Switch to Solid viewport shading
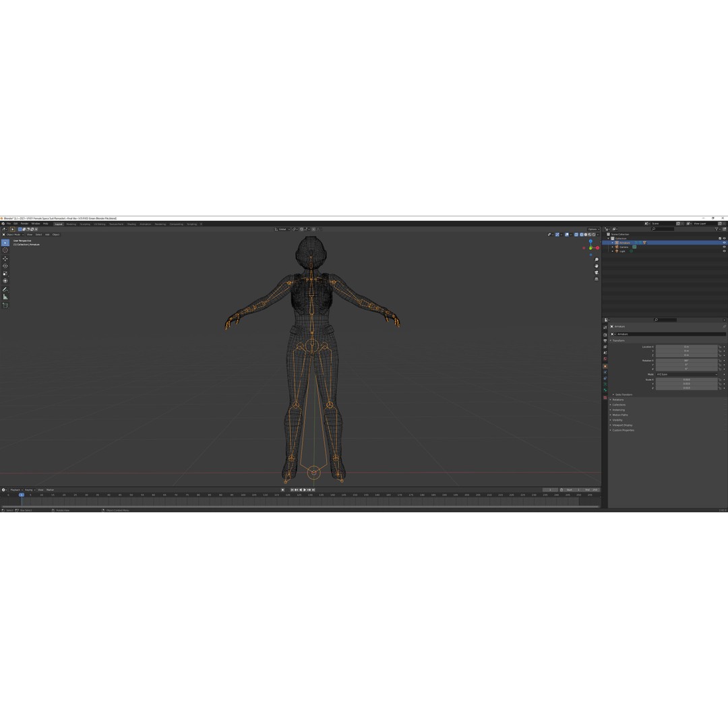This screenshot has width=728, height=728. 586,235
